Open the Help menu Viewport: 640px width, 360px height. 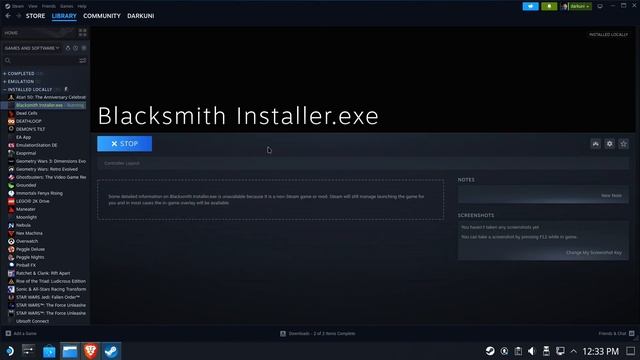(x=82, y=6)
